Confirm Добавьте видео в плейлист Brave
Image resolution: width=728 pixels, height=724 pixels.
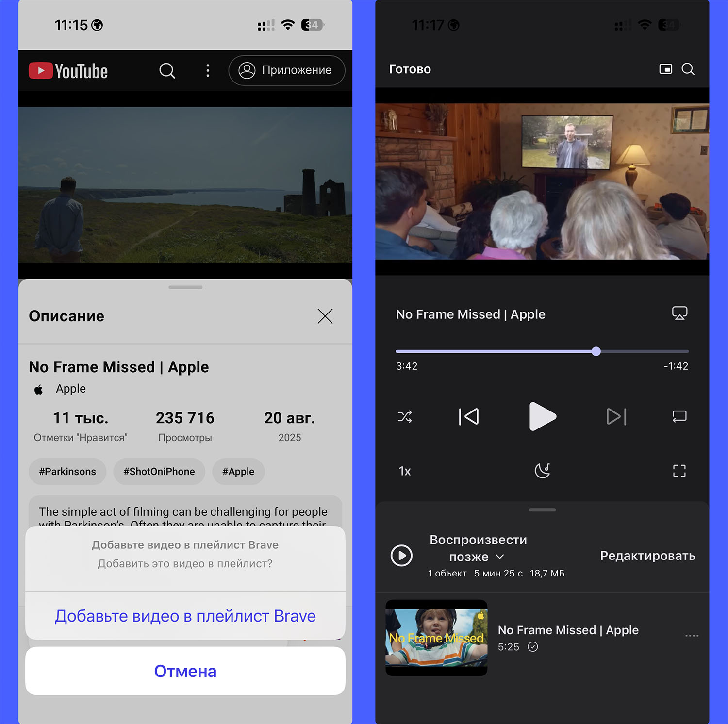(185, 616)
